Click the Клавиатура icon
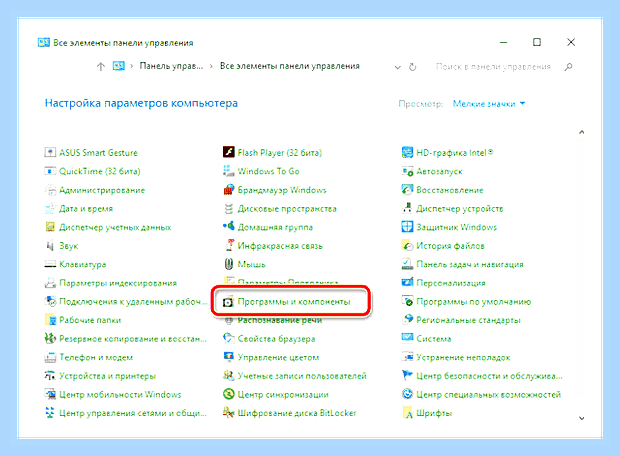 pyautogui.click(x=50, y=264)
